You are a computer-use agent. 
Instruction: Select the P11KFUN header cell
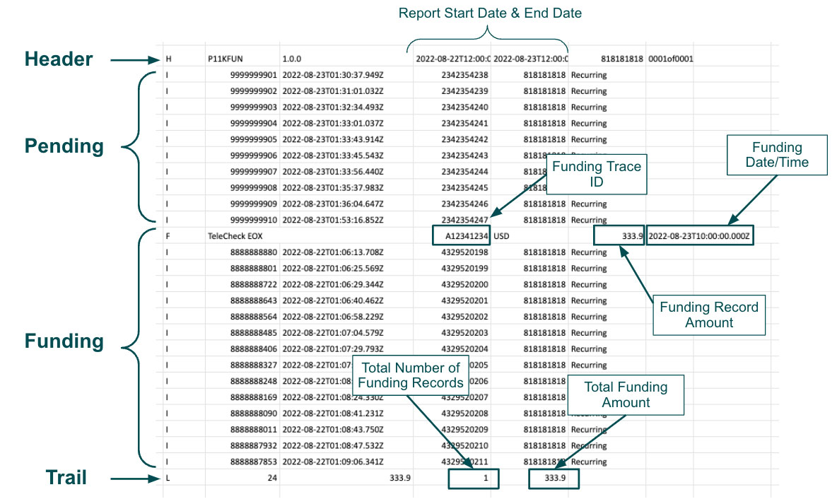click(x=226, y=59)
